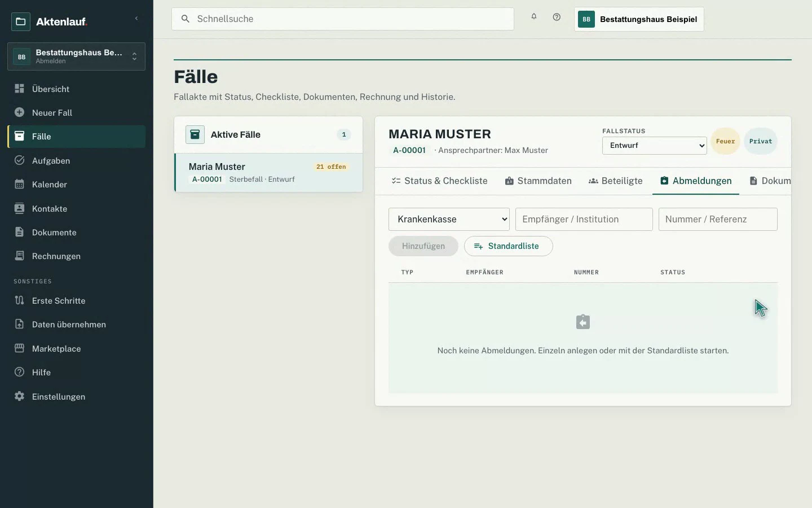The height and width of the screenshot is (508, 812).
Task: Click the Feuer badge
Action: [725, 141]
